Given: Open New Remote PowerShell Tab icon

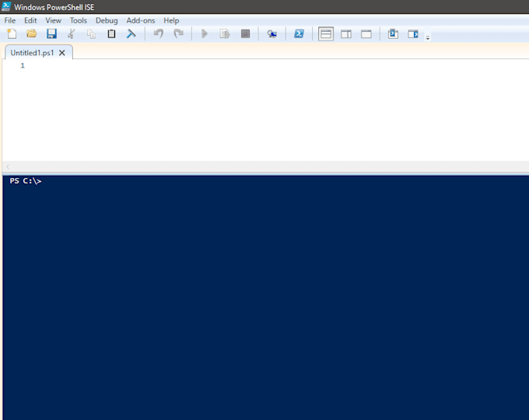Looking at the screenshot, I should 272,33.
